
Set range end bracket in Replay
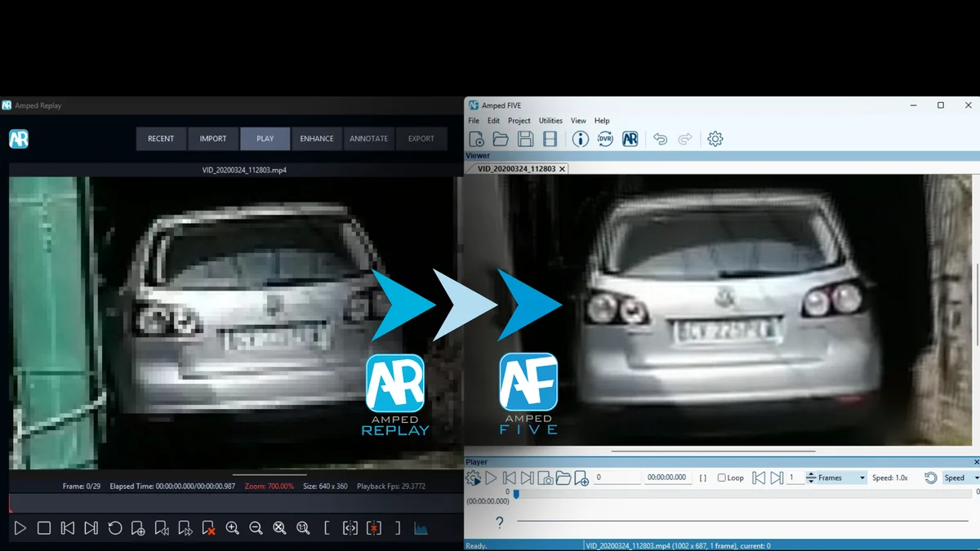tap(398, 529)
